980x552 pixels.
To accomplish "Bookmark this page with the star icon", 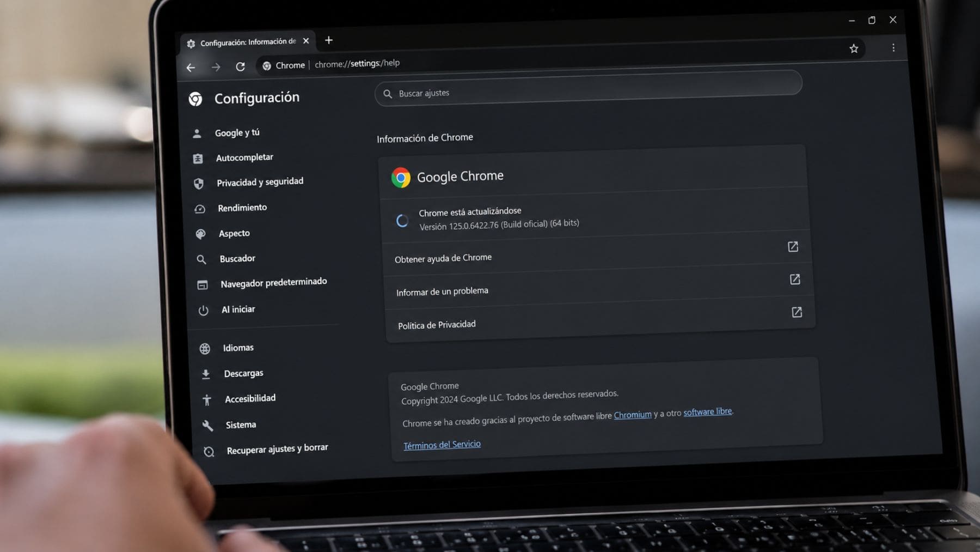I will coord(854,48).
